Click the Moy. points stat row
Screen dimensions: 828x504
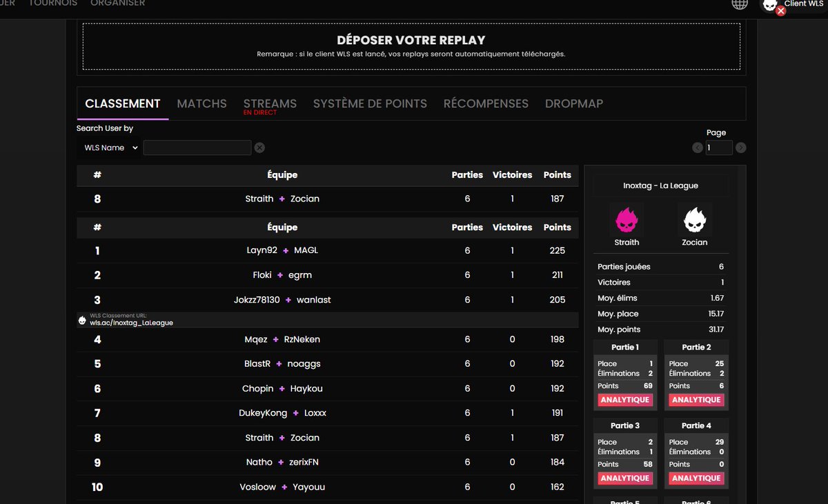coord(660,330)
